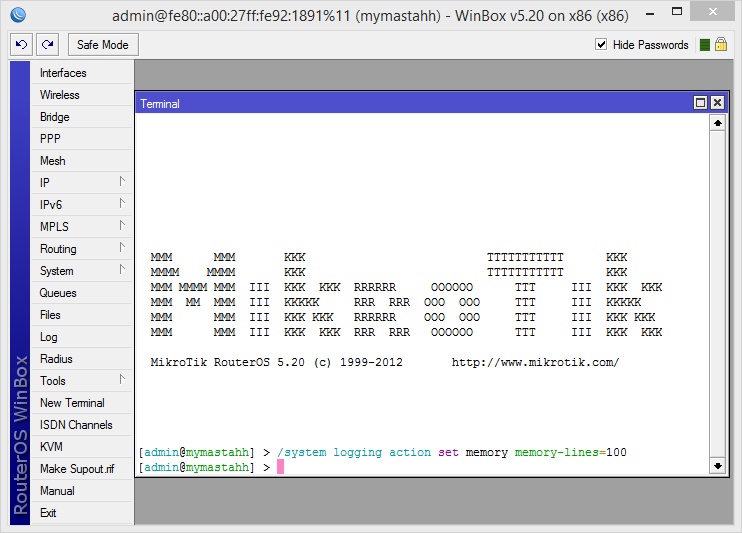Click the http://www.mikrotik.com/ text
Screen dimensions: 742x533
(x=535, y=363)
